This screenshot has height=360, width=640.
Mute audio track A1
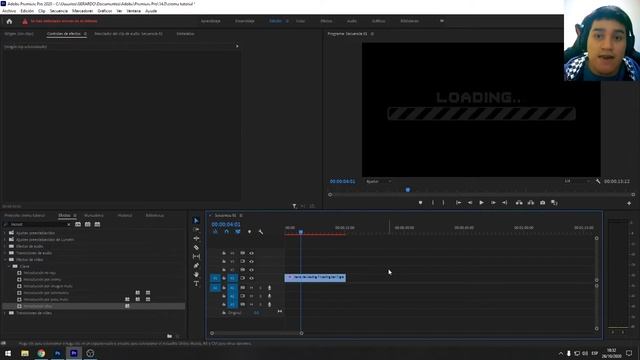pos(251,288)
